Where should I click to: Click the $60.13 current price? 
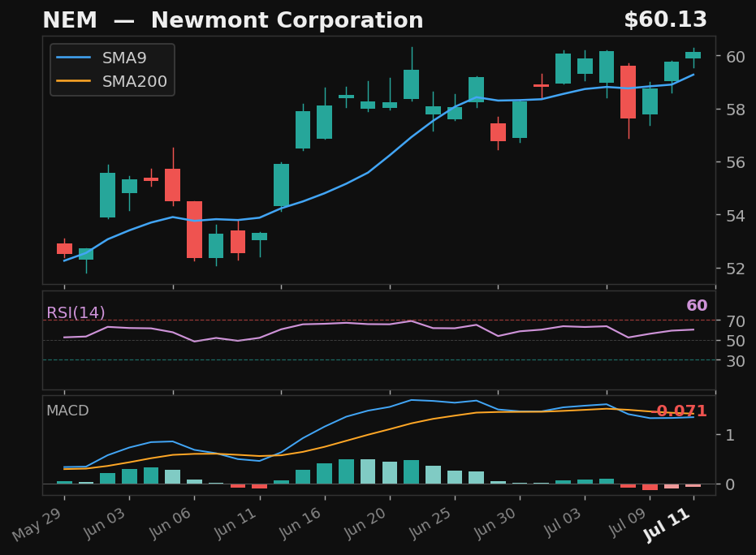click(x=665, y=19)
